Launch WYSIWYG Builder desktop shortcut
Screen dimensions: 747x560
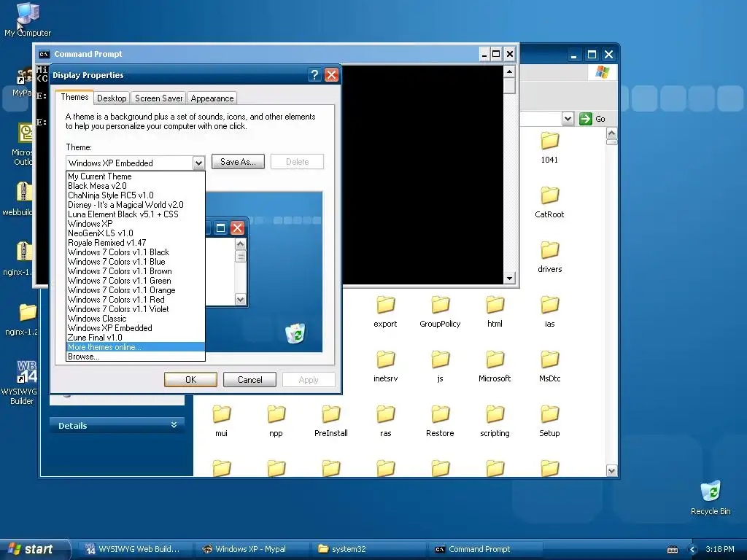(21, 382)
